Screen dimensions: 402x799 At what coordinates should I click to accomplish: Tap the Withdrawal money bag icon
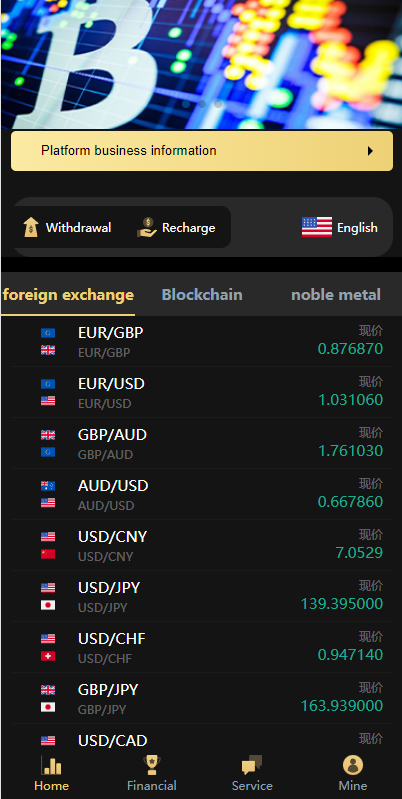pos(31,227)
